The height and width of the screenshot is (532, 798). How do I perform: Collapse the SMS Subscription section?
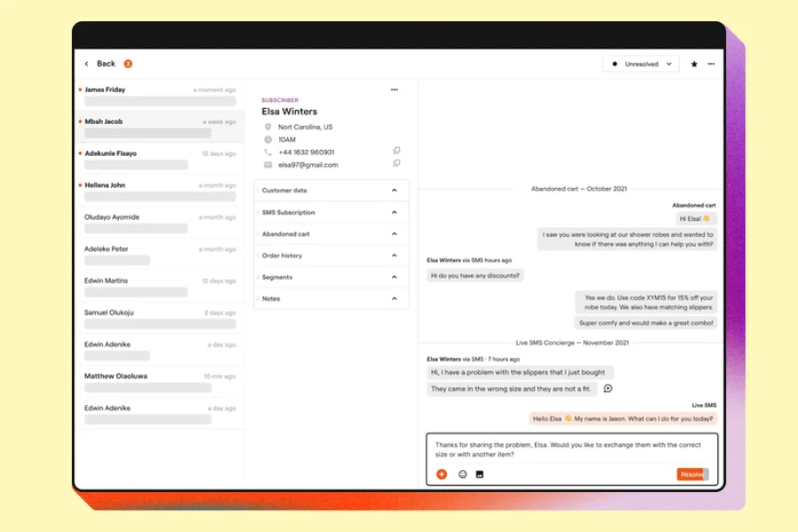pos(395,213)
